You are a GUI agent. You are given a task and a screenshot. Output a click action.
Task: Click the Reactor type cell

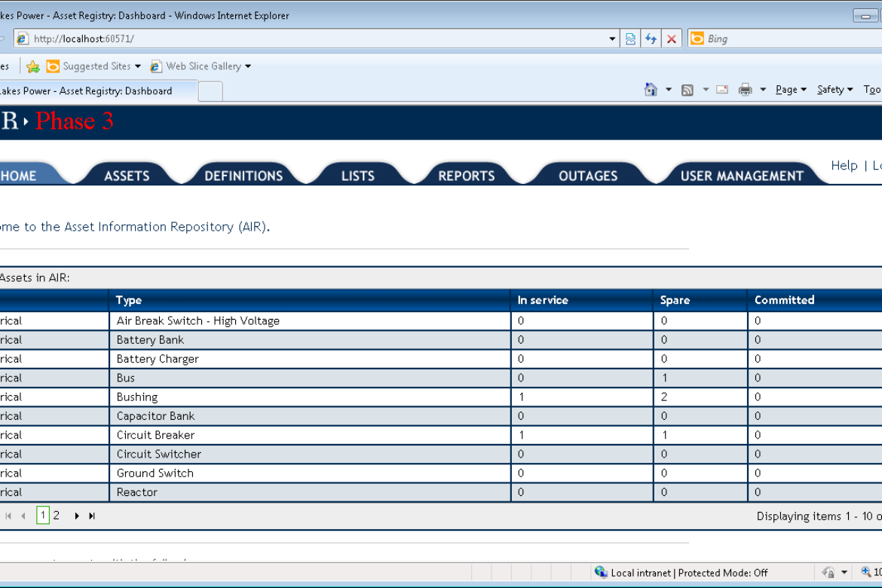tap(310, 492)
